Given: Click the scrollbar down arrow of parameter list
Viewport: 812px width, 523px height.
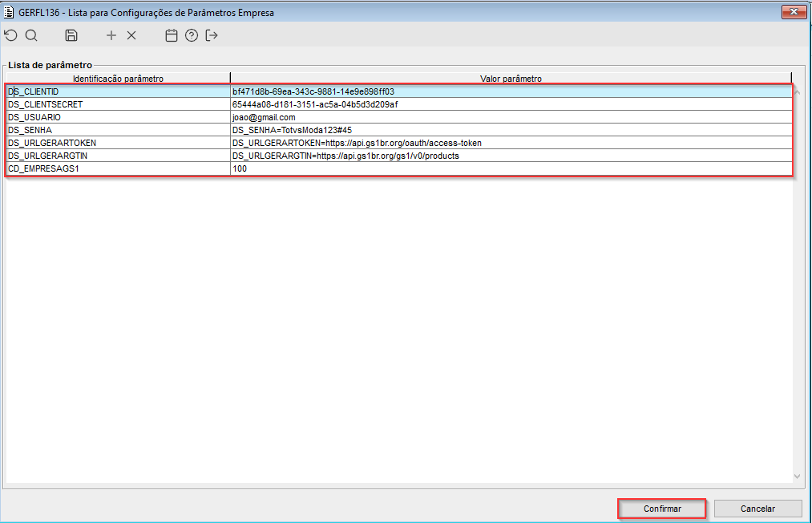Looking at the screenshot, I should pyautogui.click(x=797, y=476).
